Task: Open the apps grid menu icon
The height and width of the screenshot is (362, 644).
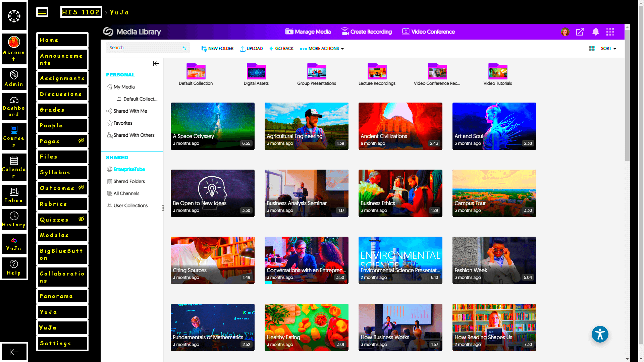Action: (x=610, y=32)
